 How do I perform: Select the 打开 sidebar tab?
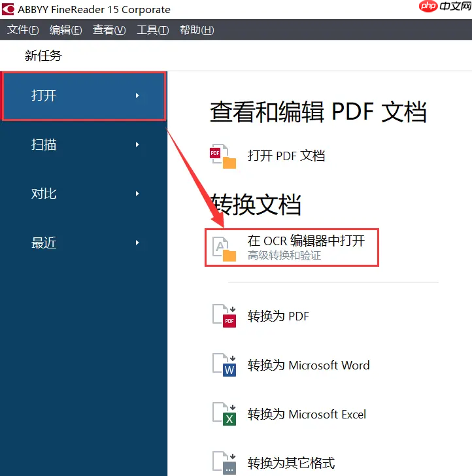click(84, 96)
